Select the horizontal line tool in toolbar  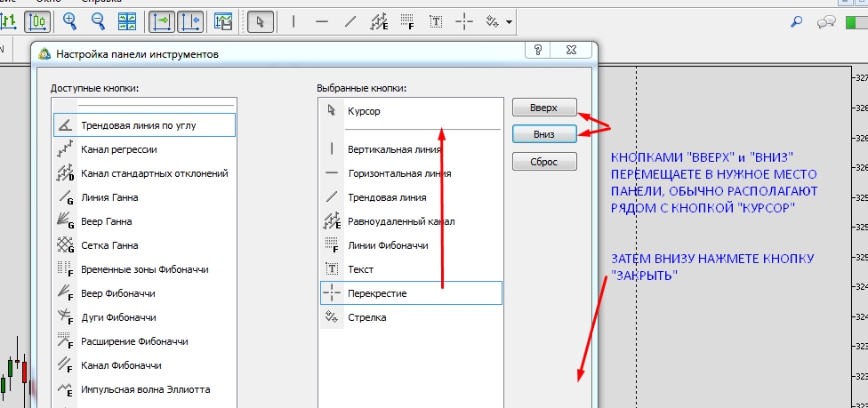[322, 22]
